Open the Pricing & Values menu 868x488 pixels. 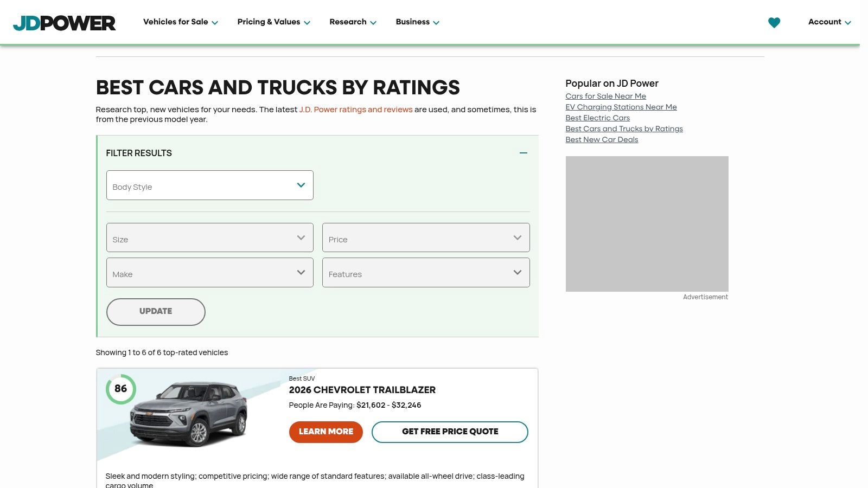[x=274, y=22]
